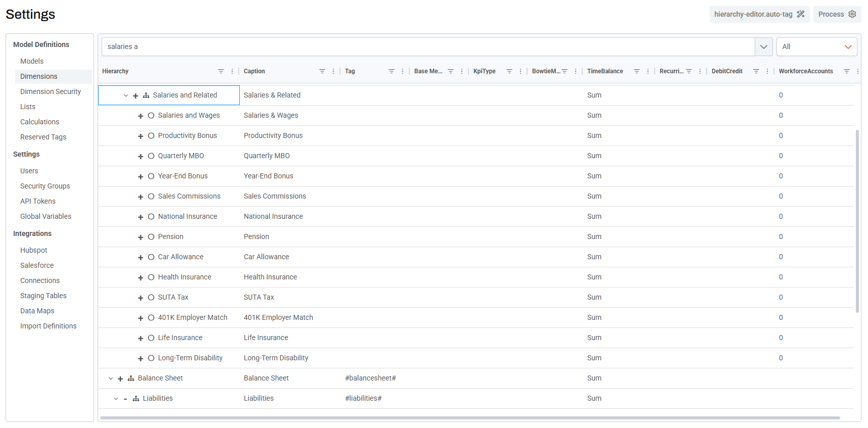Select the Car Allowance tree item

click(x=181, y=257)
